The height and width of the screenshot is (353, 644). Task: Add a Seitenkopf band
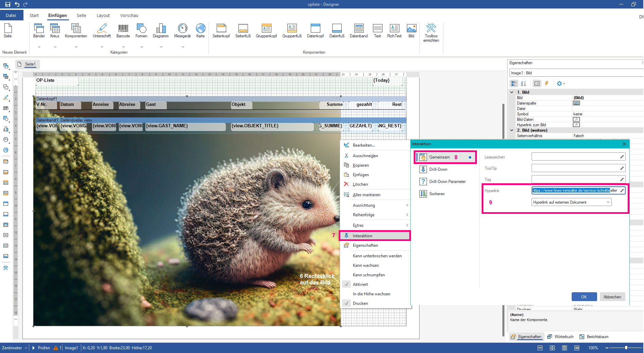[x=221, y=31]
